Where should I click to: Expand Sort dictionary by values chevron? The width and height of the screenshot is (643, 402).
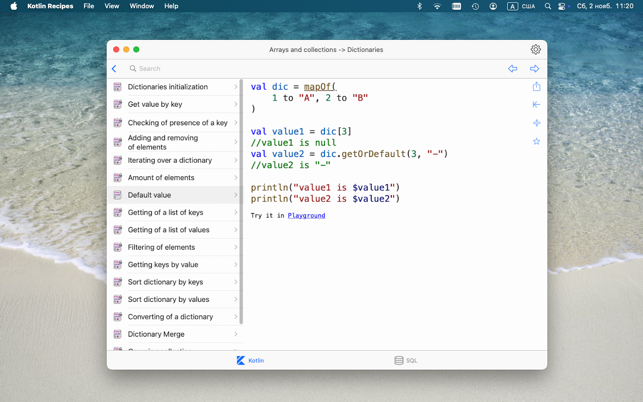236,299
